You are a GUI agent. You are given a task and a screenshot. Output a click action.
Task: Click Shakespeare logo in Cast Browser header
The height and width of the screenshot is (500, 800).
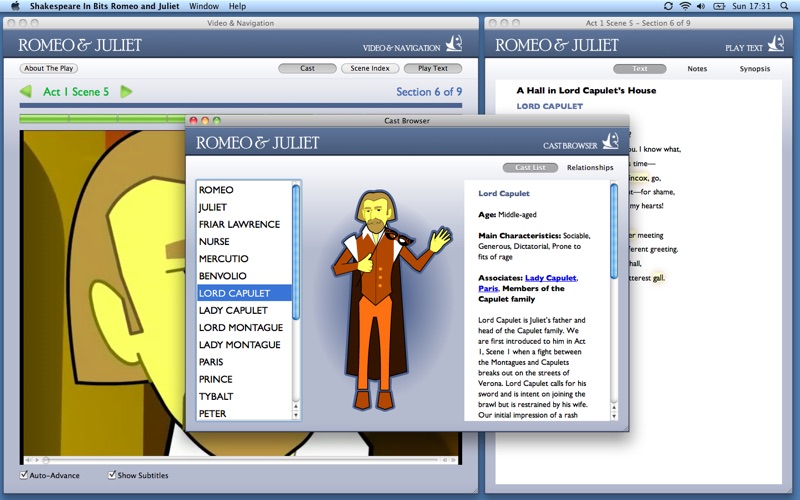(611, 141)
